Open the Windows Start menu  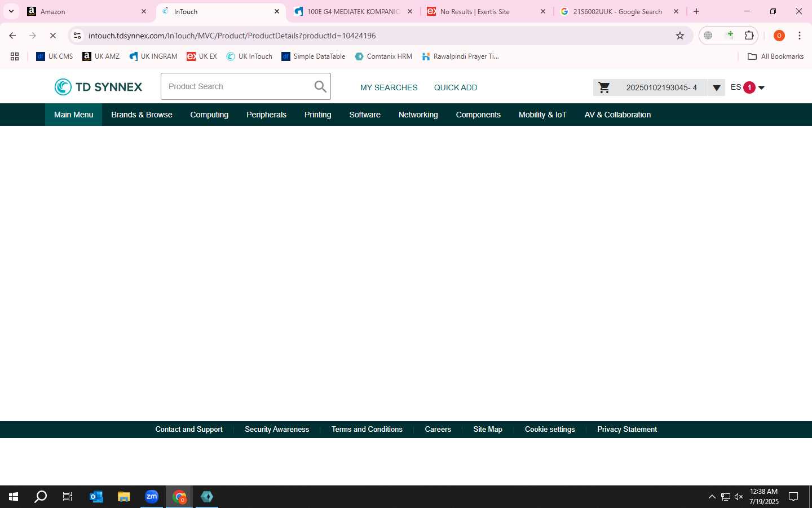click(14, 497)
